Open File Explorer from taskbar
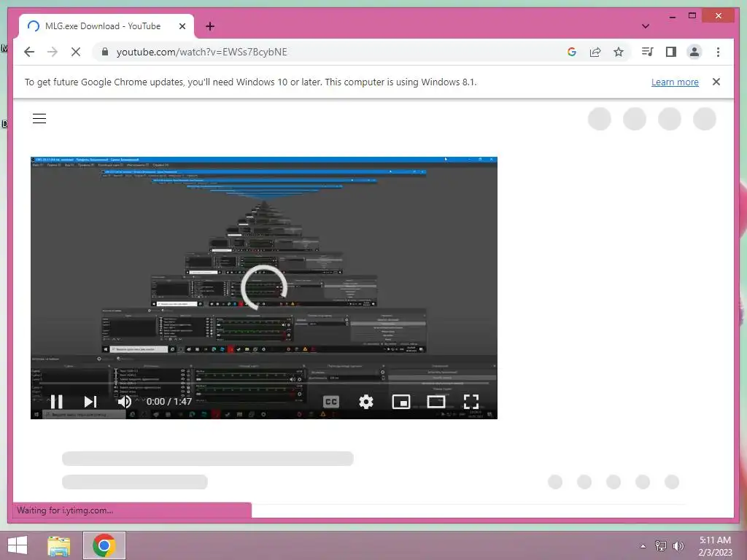The width and height of the screenshot is (747, 560). (x=58, y=545)
